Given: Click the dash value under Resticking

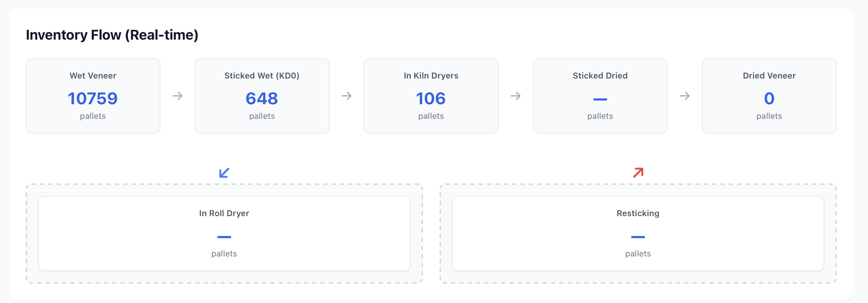Looking at the screenshot, I should 638,237.
